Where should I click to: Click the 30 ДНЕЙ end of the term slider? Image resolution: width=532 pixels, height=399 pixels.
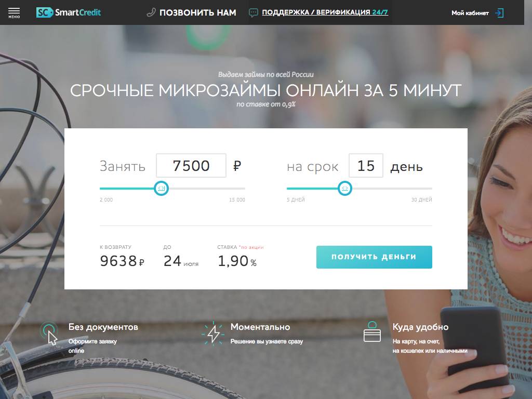coord(422,200)
